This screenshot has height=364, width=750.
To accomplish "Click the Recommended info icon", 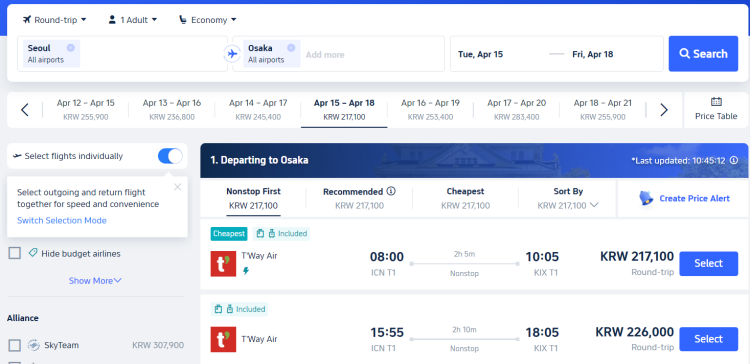I will pyautogui.click(x=391, y=191).
